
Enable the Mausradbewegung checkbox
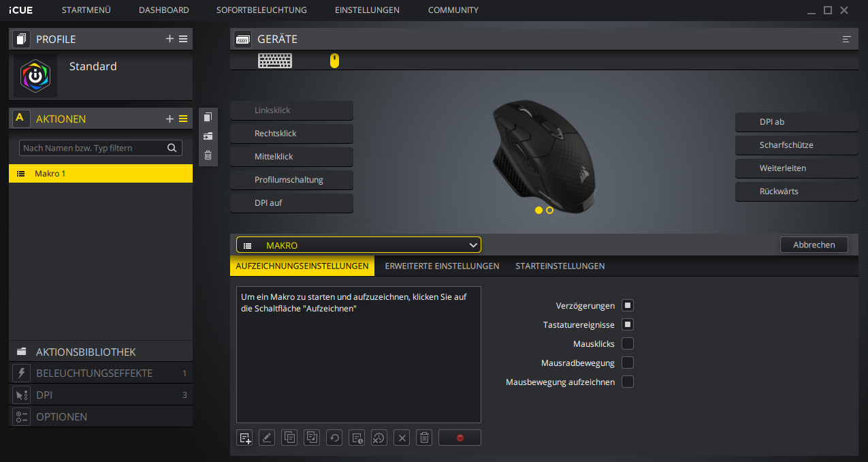pyautogui.click(x=628, y=363)
